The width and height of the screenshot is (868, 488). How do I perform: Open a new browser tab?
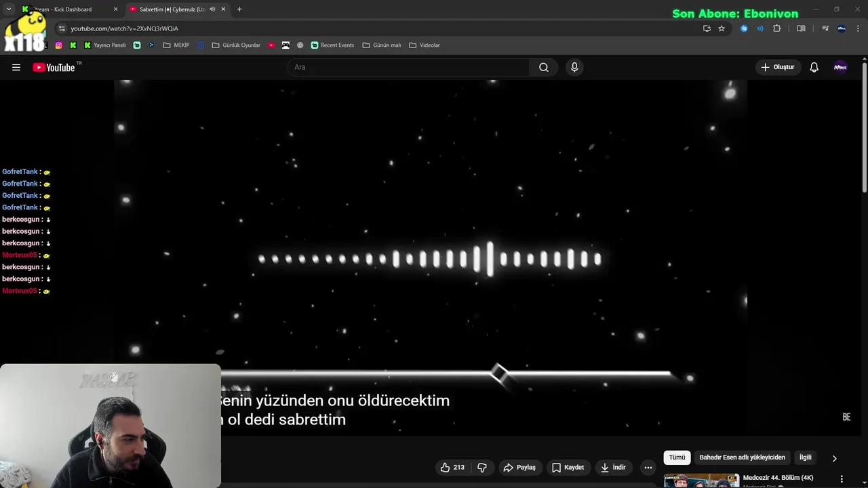coord(239,9)
